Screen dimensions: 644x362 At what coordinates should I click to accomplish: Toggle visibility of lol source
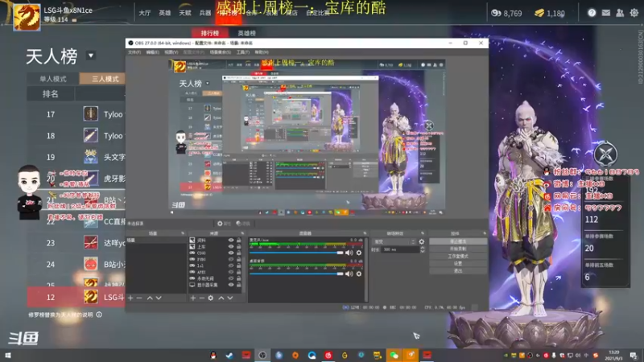231,265
